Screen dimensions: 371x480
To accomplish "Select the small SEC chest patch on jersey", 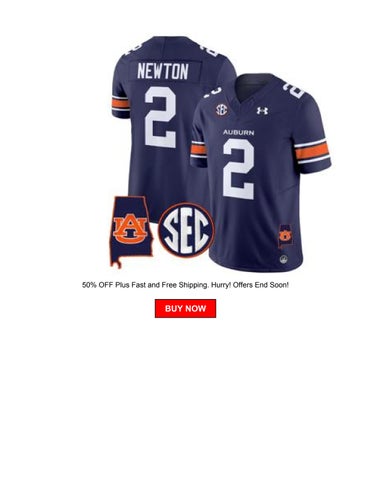I will coord(222,109).
